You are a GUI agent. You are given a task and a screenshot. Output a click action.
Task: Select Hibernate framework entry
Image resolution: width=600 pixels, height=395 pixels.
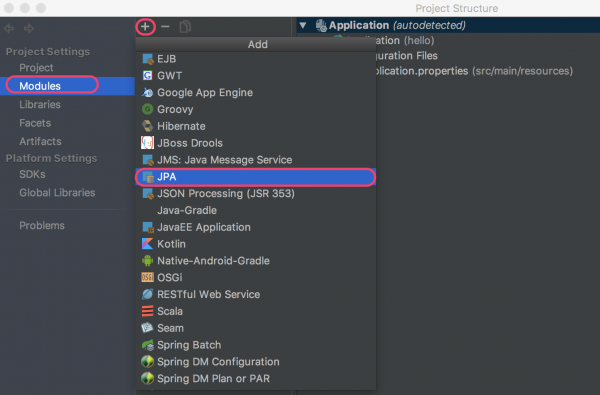tap(256, 126)
